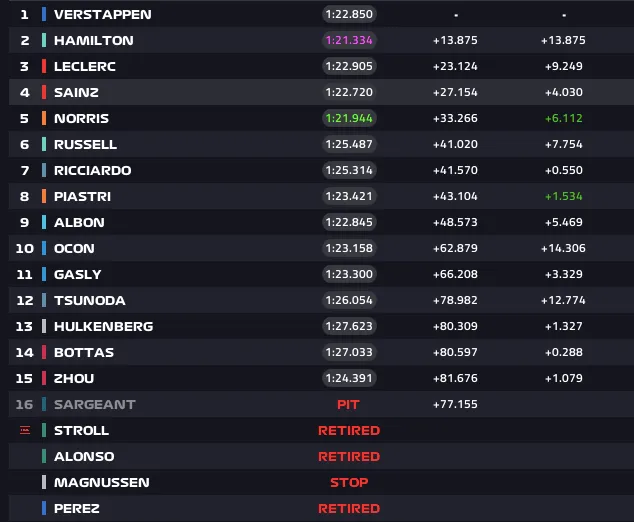Click Hulkenberg's white team color bar
The height and width of the screenshot is (522, 634).
(x=44, y=326)
